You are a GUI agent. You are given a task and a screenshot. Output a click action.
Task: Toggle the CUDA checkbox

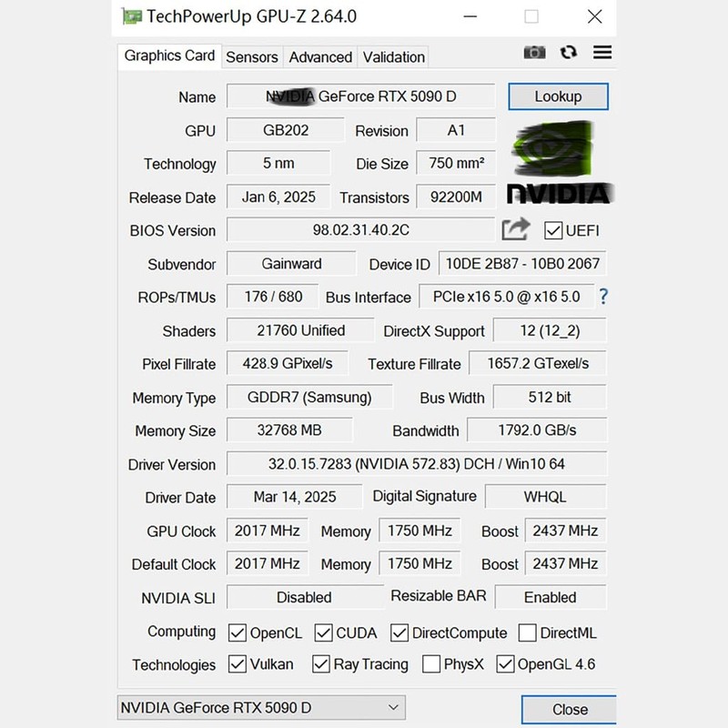[323, 632]
